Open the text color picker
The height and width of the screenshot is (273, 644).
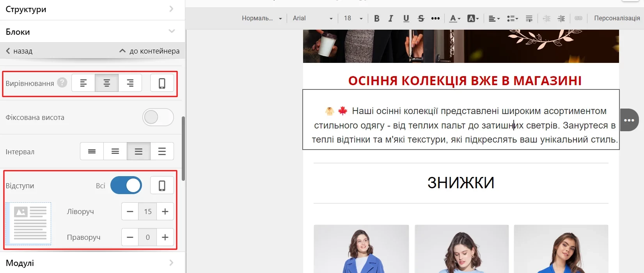click(454, 18)
